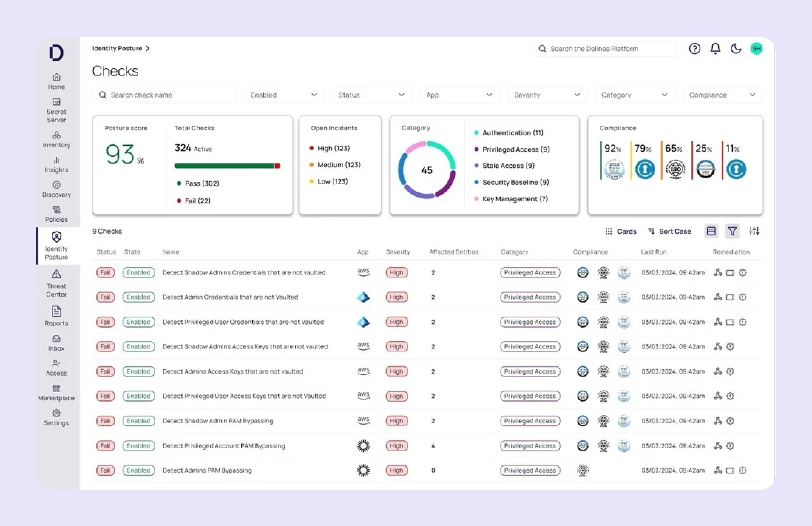The image size is (812, 526).
Task: Open Detect Shadow Admin PAM Bypassing check
Action: [x=218, y=421]
